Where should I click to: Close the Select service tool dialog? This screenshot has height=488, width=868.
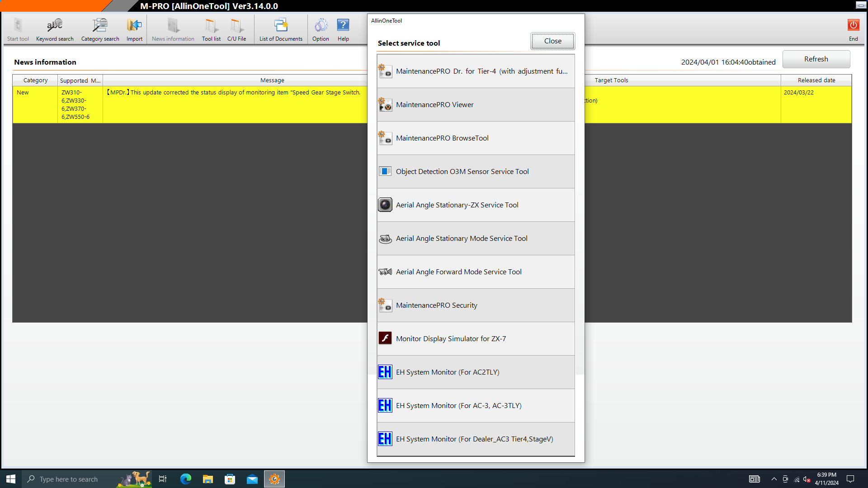click(552, 41)
